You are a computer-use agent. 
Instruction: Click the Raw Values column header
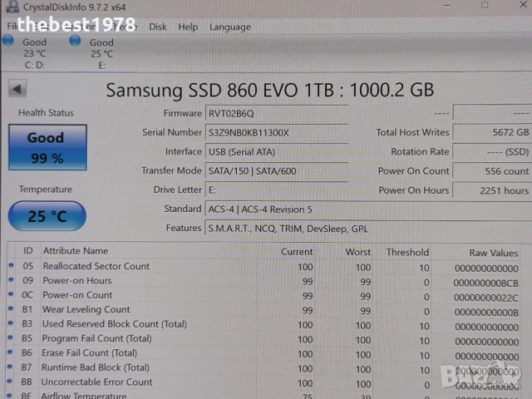pos(494,253)
